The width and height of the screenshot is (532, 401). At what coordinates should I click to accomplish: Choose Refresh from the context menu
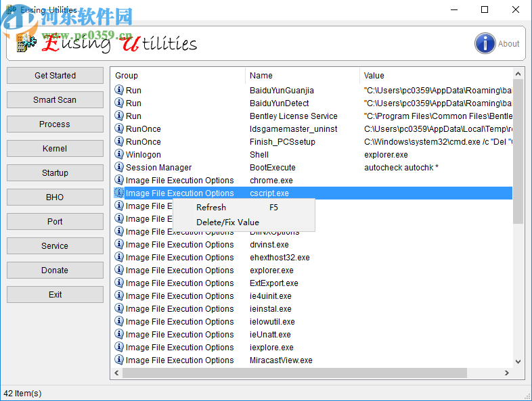click(244, 207)
